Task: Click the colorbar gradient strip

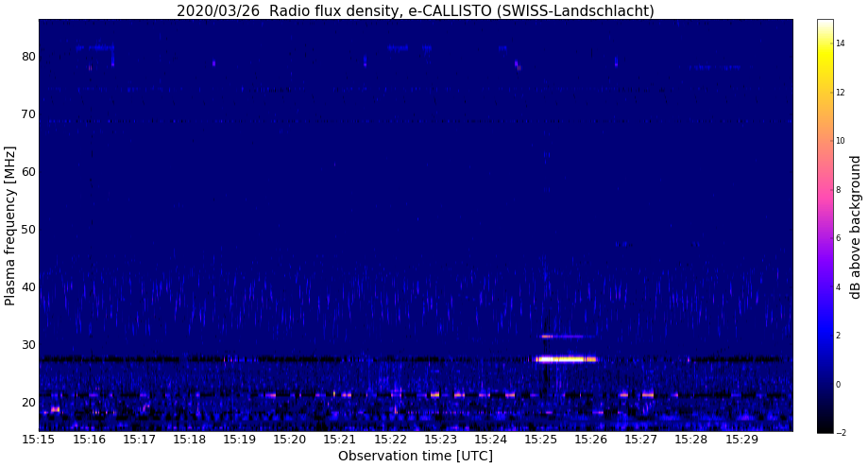Action: pyautogui.click(x=825, y=226)
